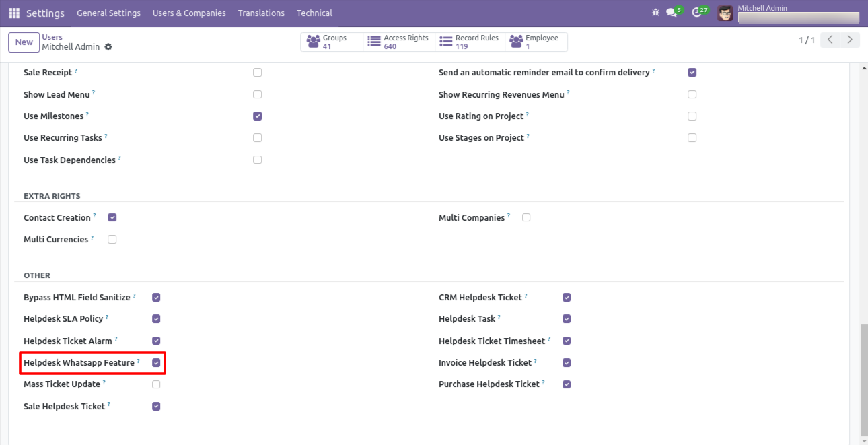Uncheck the Contact Creation checkbox
868x445 pixels.
pyautogui.click(x=112, y=217)
